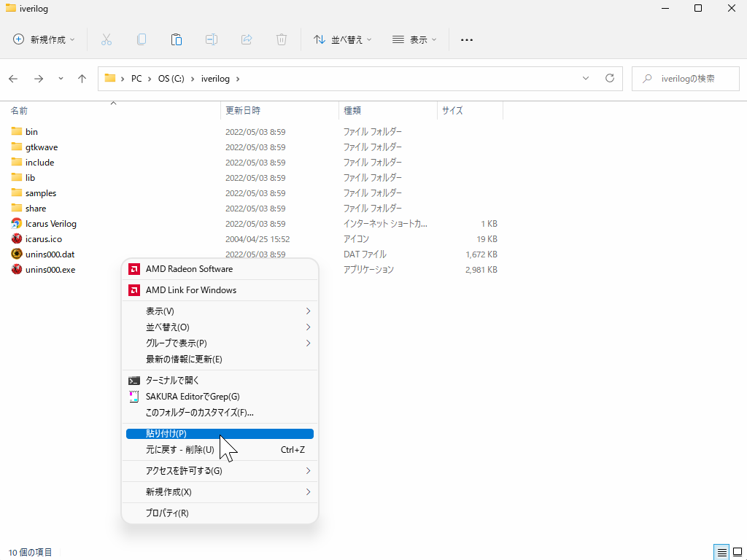Click the Share icon in toolbar

pos(247,39)
